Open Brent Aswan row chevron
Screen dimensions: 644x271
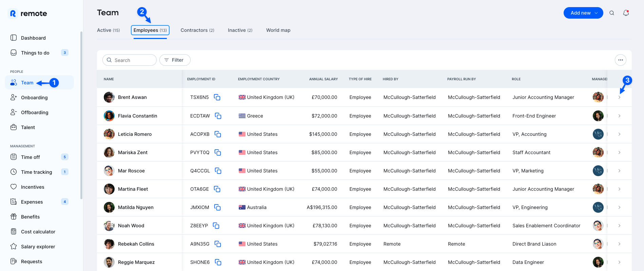point(619,97)
